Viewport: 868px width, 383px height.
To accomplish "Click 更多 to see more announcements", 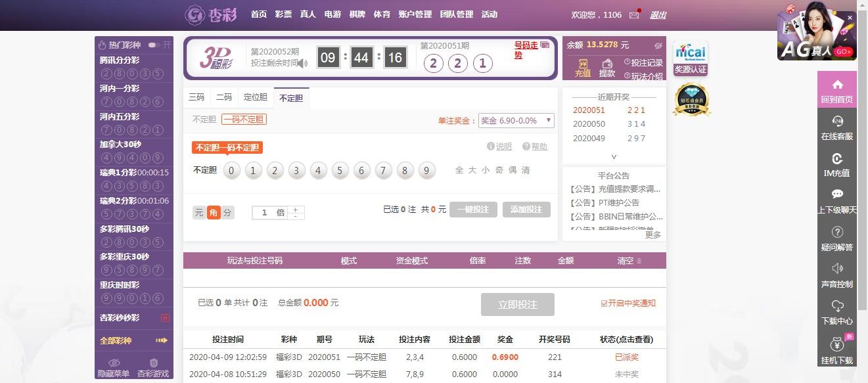I will 652,235.
